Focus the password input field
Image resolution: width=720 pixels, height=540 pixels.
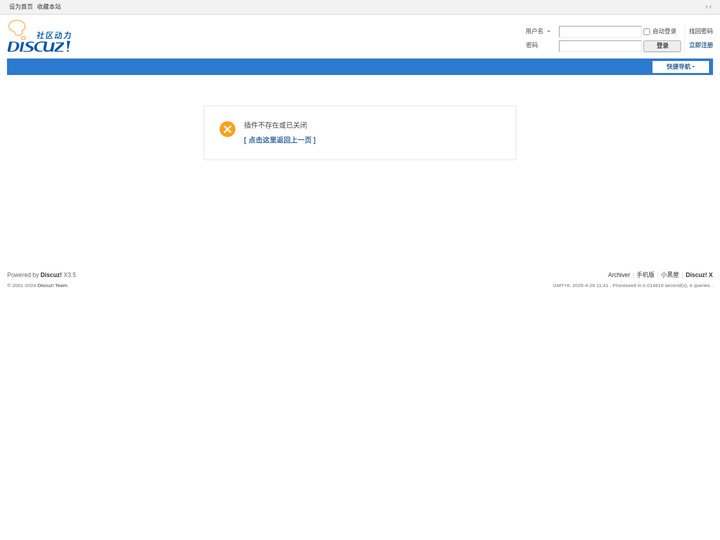(x=600, y=46)
